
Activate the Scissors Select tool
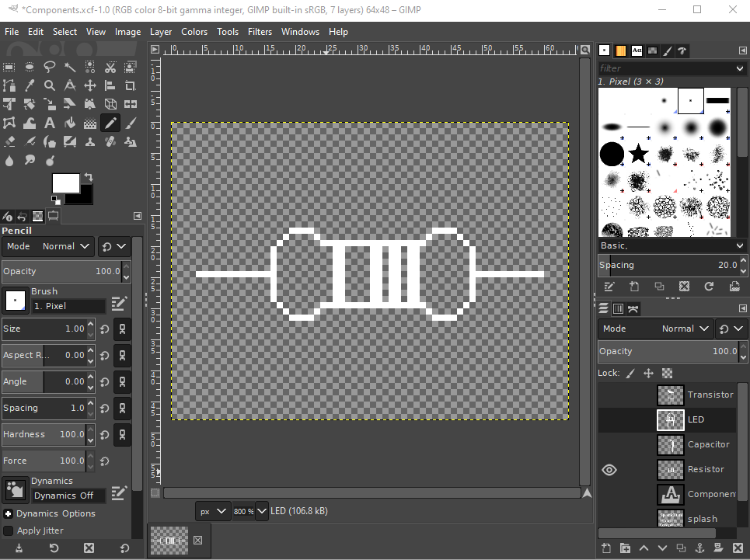(x=110, y=67)
